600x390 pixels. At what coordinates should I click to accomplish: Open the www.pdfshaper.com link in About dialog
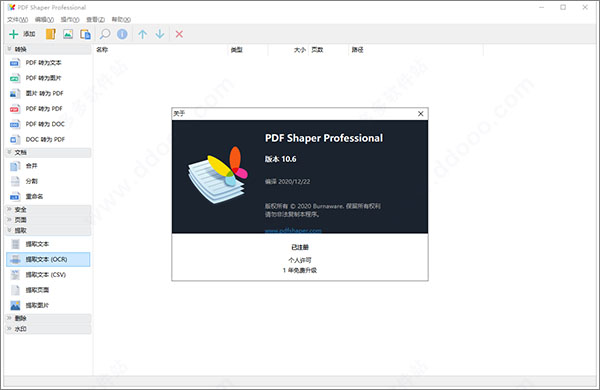293,230
